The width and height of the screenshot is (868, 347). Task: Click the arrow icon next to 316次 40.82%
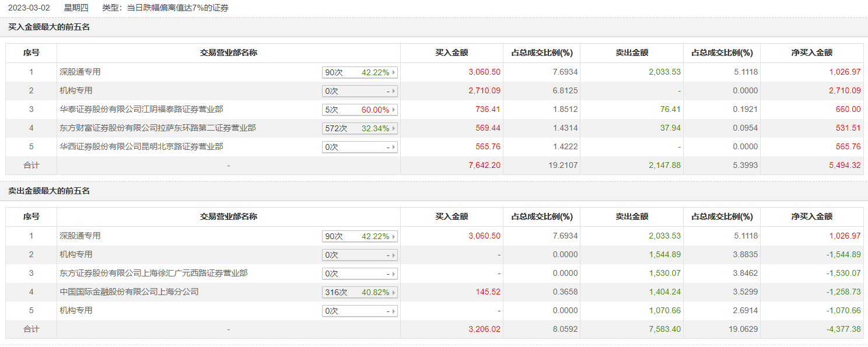[x=394, y=292]
